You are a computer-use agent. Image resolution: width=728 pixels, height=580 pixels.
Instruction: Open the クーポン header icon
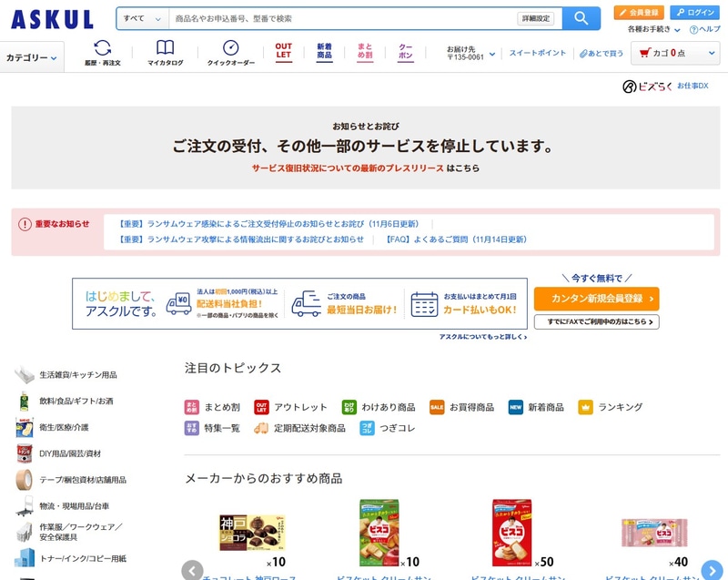[x=405, y=52]
